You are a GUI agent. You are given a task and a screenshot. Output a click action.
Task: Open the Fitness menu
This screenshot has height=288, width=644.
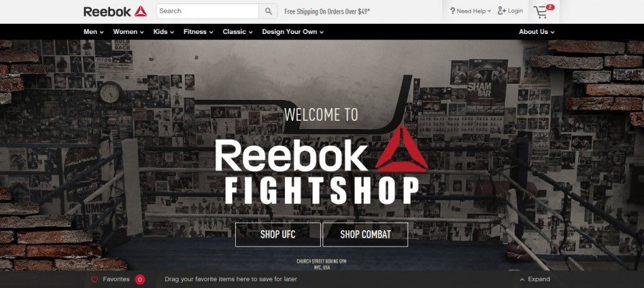[198, 31]
